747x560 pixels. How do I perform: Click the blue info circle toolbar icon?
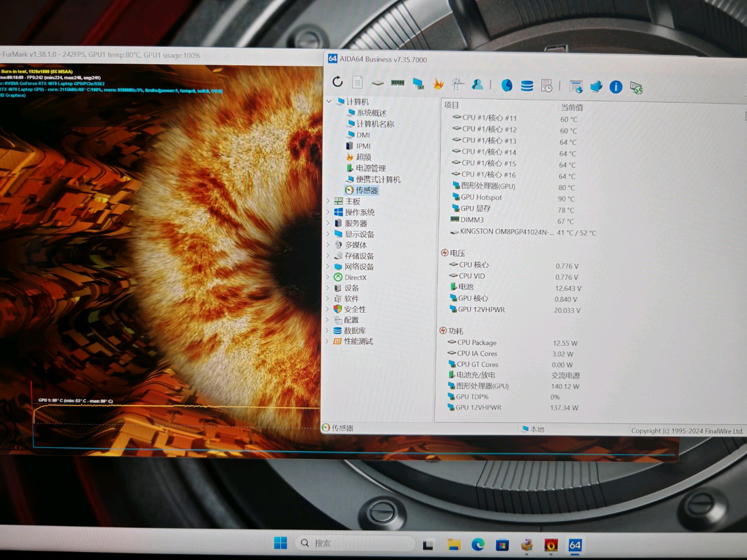pos(616,88)
